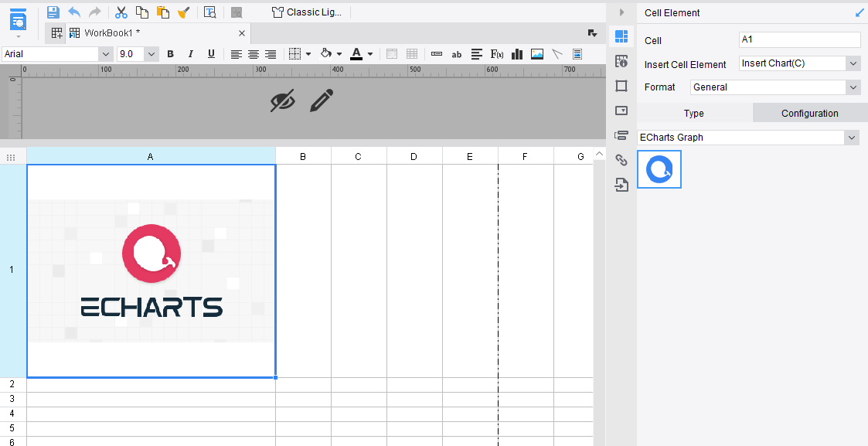Toggle bold formatting
The width and height of the screenshot is (868, 446).
[171, 53]
